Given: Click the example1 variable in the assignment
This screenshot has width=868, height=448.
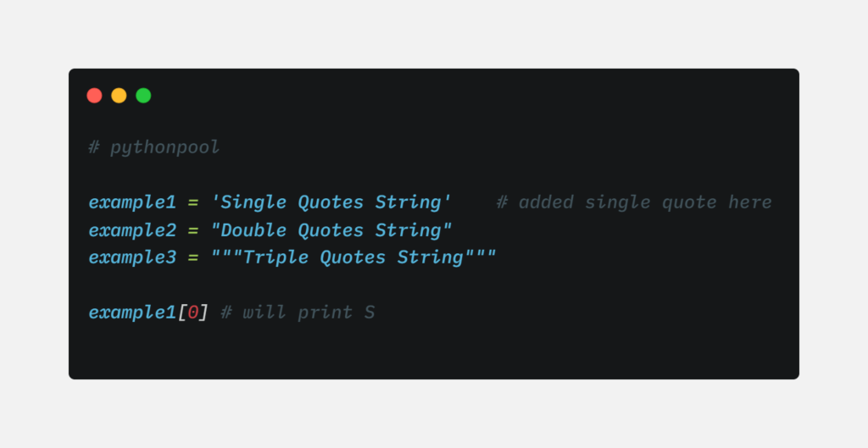Looking at the screenshot, I should tap(132, 202).
